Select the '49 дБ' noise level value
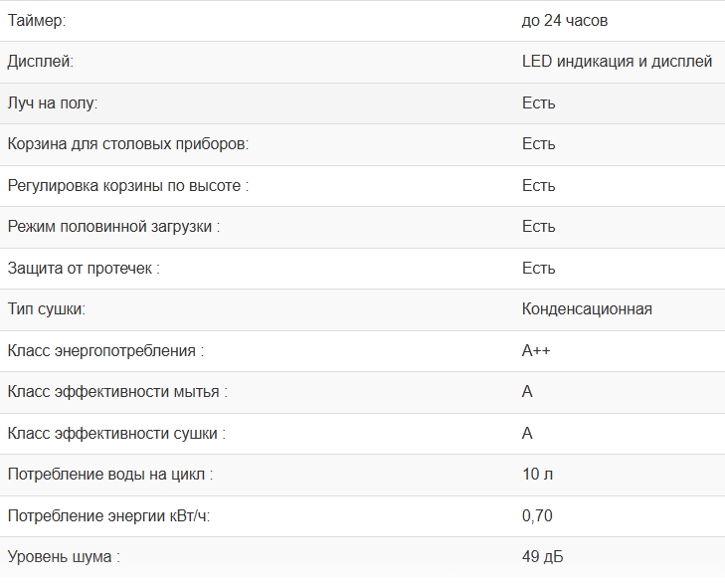 point(542,557)
